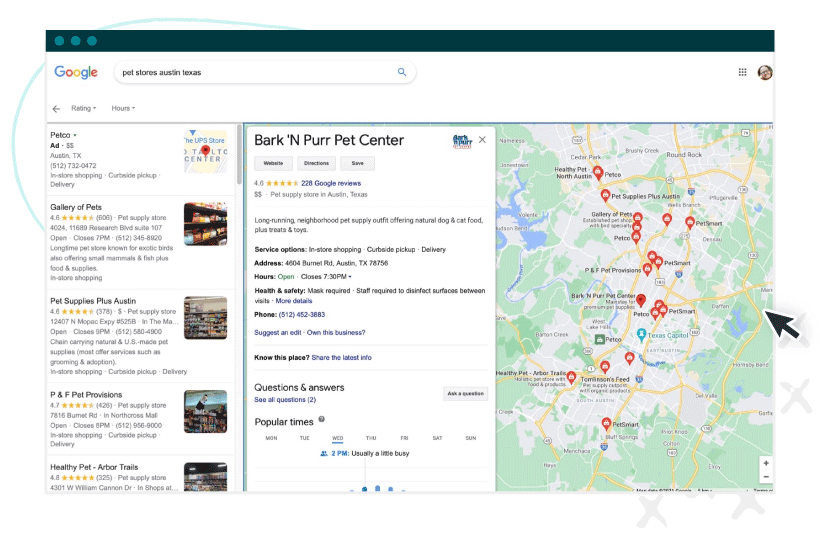Open the Hours filter dropdown
This screenshot has width=820, height=533.
pyautogui.click(x=123, y=108)
